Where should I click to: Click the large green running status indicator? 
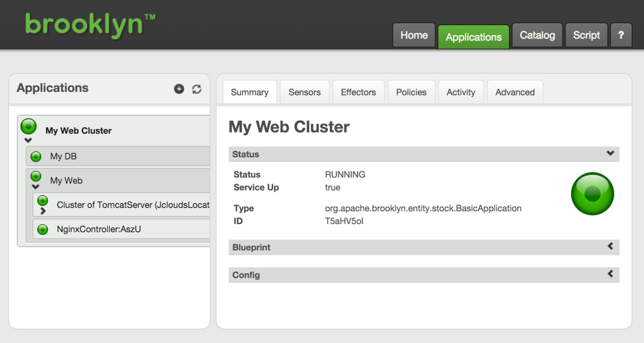point(592,194)
